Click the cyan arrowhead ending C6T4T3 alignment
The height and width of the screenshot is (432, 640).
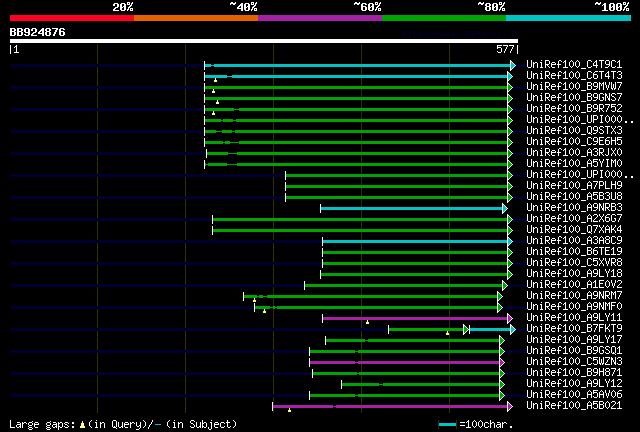pyautogui.click(x=510, y=76)
